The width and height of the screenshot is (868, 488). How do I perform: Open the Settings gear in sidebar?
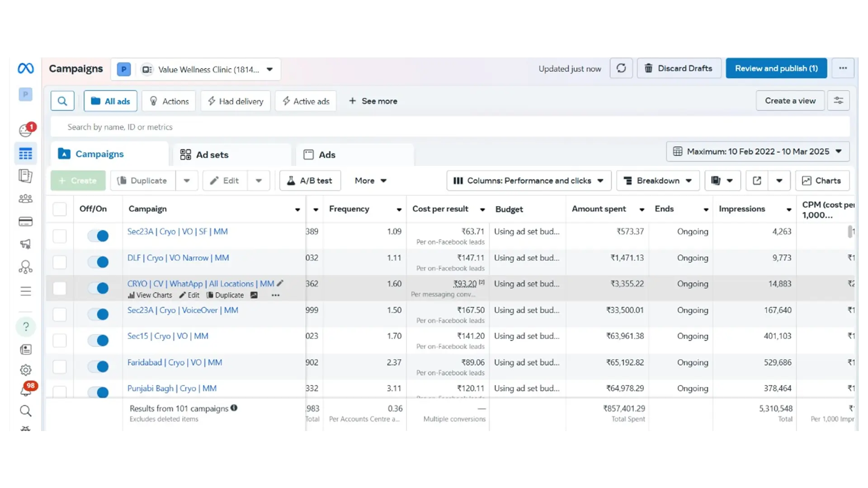pyautogui.click(x=26, y=370)
